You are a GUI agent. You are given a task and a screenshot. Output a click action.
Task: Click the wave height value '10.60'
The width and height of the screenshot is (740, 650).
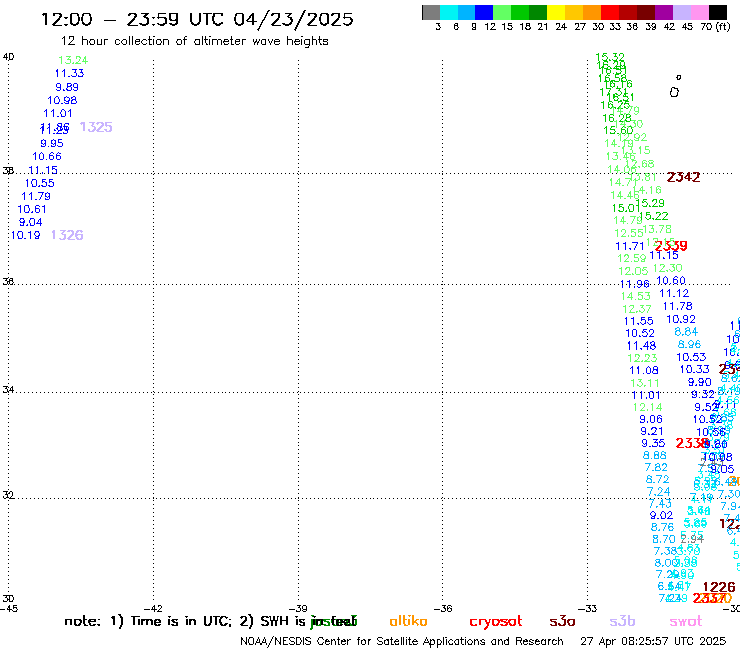671,280
